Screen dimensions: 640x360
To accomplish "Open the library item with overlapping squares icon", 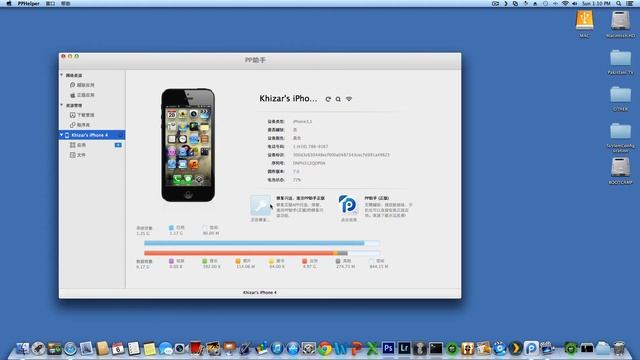I will coord(80,124).
